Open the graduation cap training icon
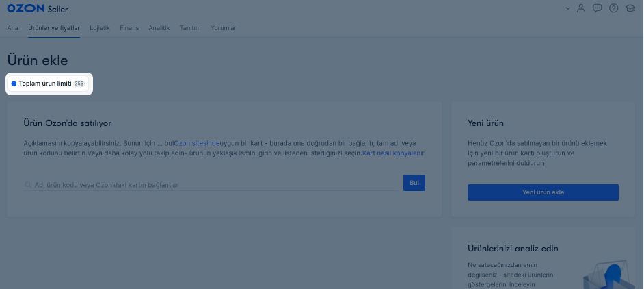Image resolution: width=644 pixels, height=289 pixels. pos(630,8)
